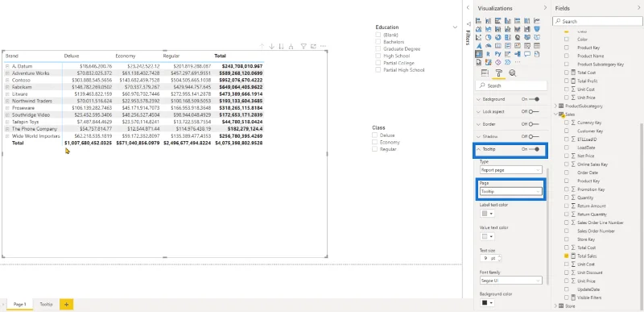
Task: Check Deluxe in Class slicer
Action: (x=374, y=135)
